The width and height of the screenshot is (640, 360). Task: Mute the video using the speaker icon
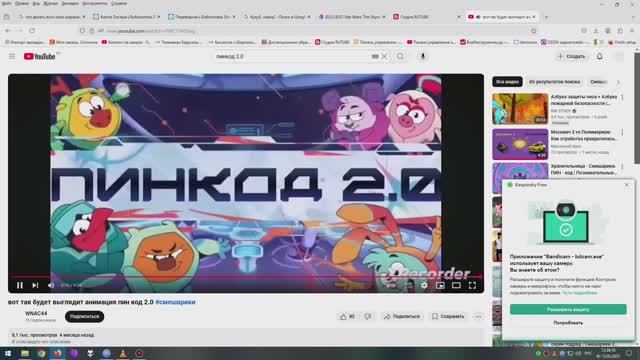(51, 285)
